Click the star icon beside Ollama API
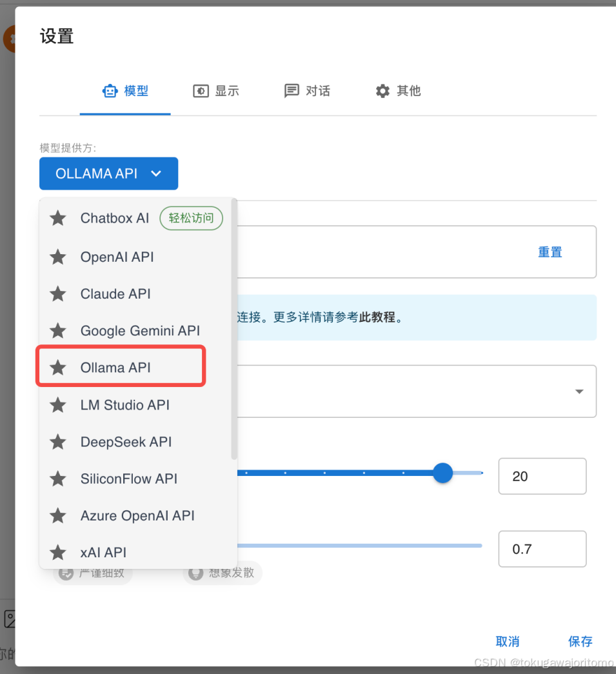Image resolution: width=616 pixels, height=674 pixels. 57,368
